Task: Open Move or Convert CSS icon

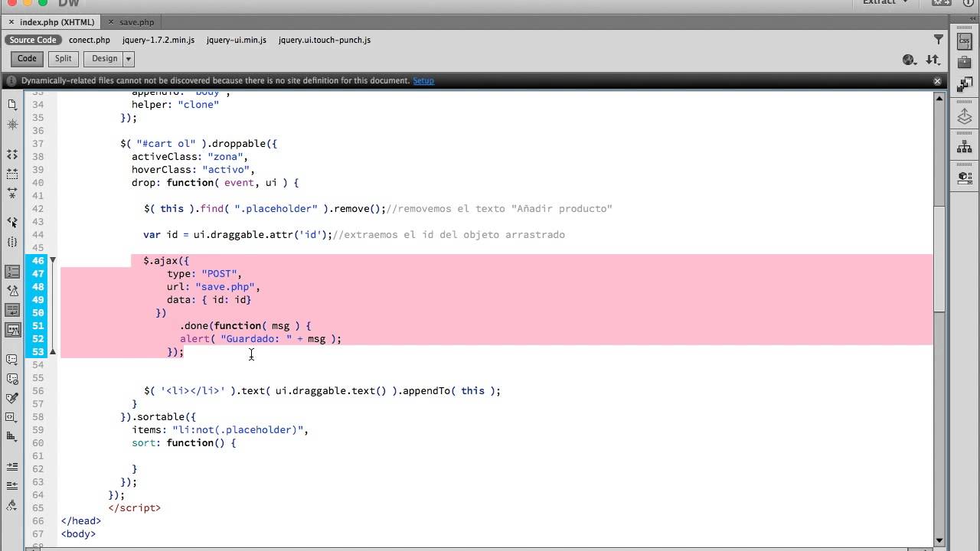Action: tap(12, 436)
